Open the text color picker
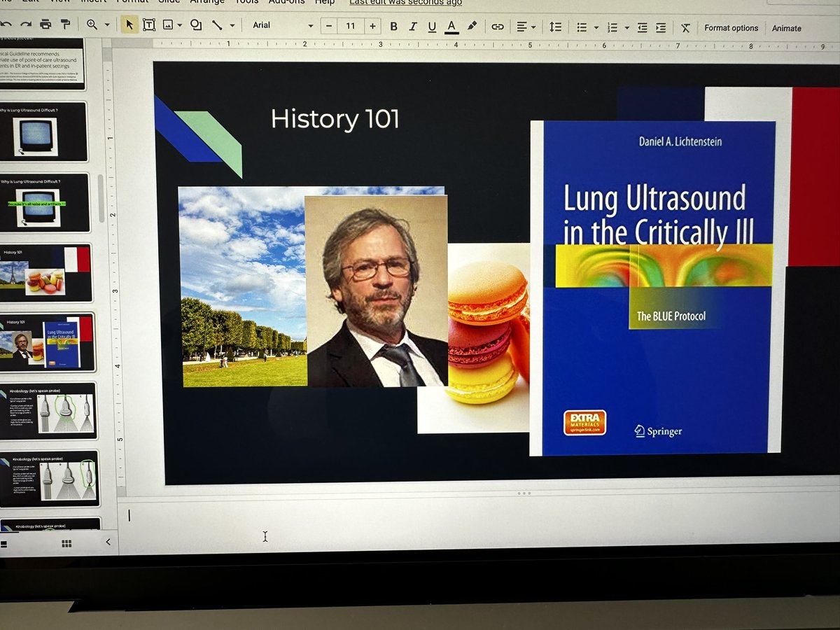Image resolution: width=840 pixels, height=630 pixels. (451, 27)
